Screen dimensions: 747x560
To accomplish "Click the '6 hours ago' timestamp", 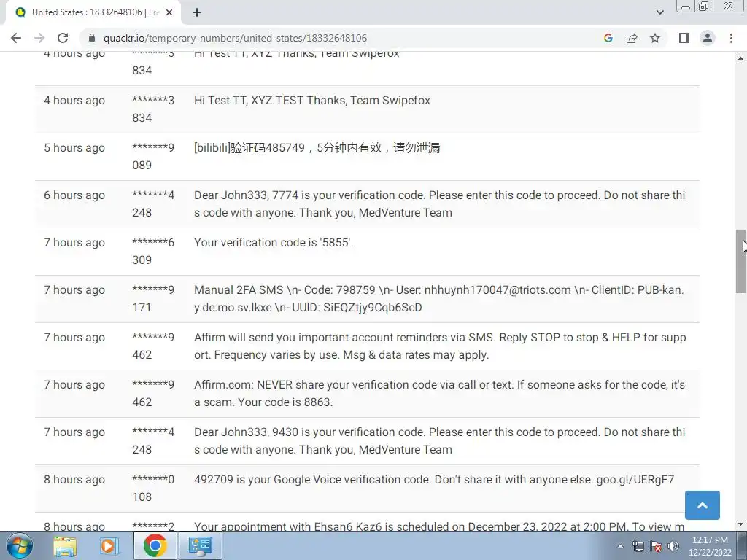I will (x=74, y=195).
